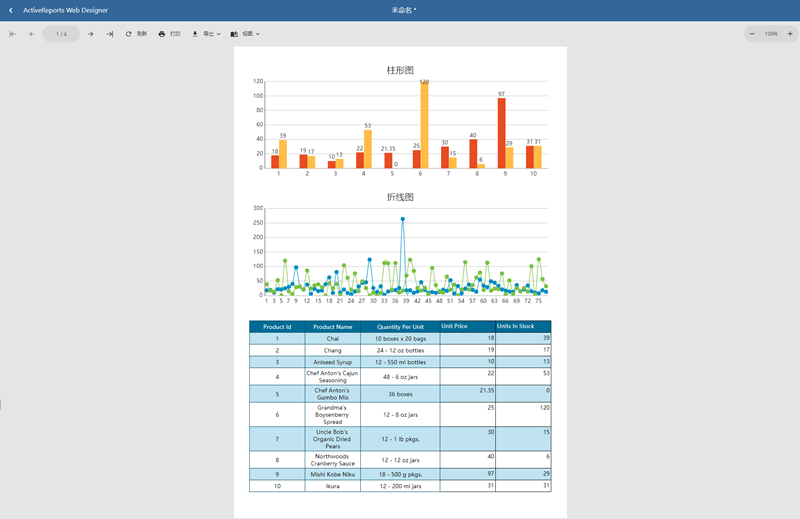Click the tall orange bar labeled 120

point(424,125)
